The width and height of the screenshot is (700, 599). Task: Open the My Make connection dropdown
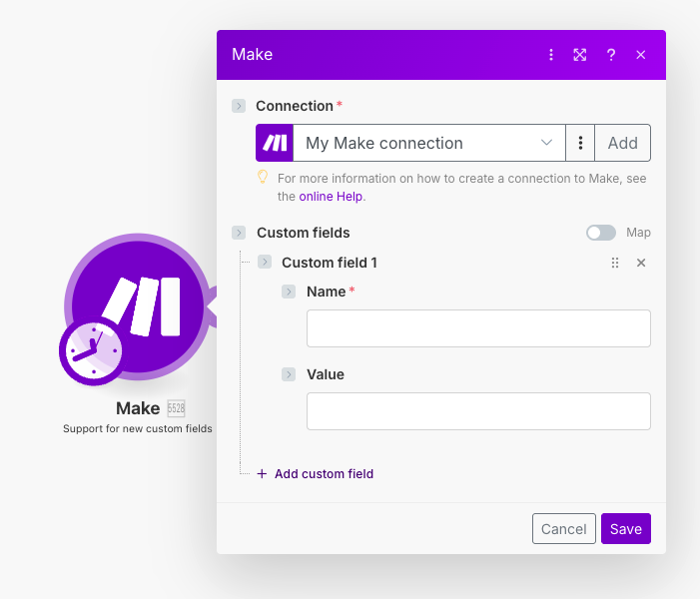coord(429,143)
